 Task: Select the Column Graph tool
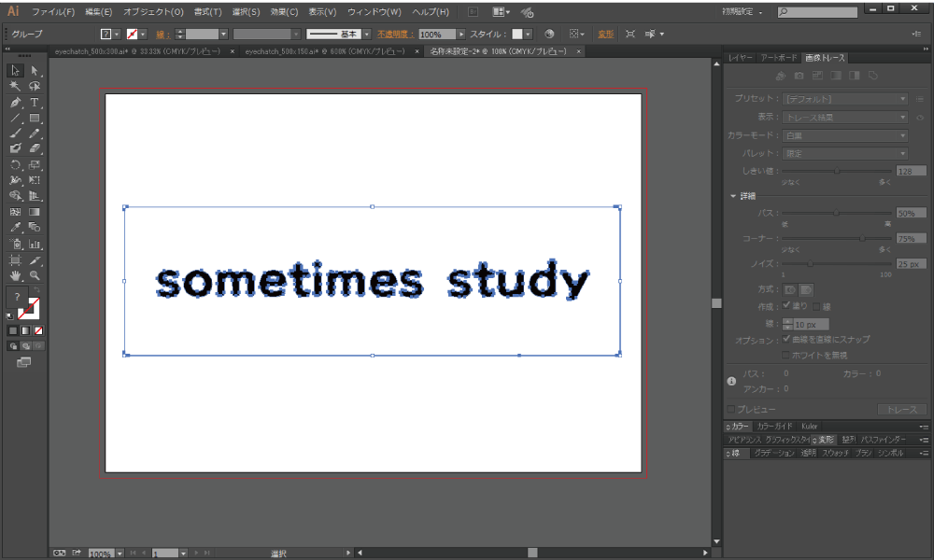tap(35, 244)
